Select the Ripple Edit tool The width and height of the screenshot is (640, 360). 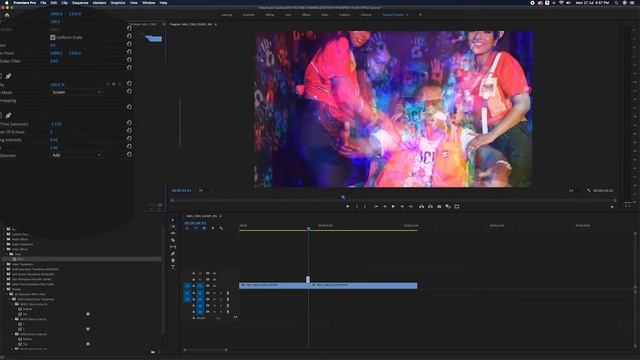point(173,233)
